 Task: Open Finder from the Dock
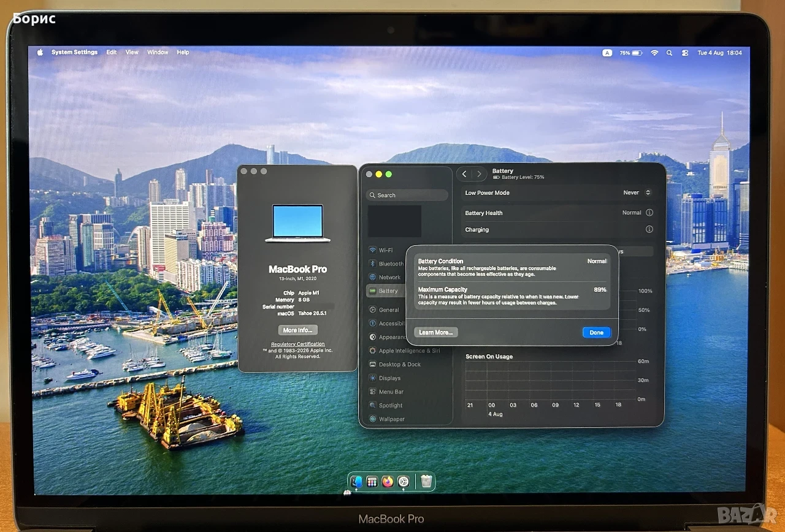(356, 482)
